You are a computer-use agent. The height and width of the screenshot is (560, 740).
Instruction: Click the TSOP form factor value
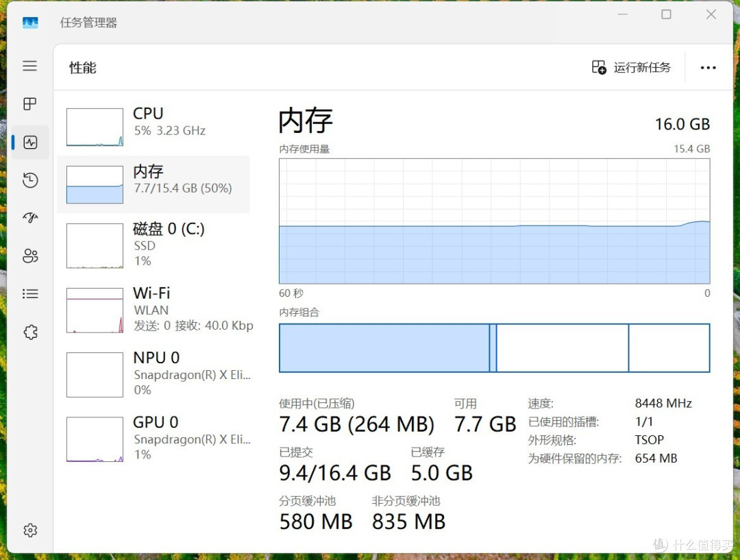[650, 439]
